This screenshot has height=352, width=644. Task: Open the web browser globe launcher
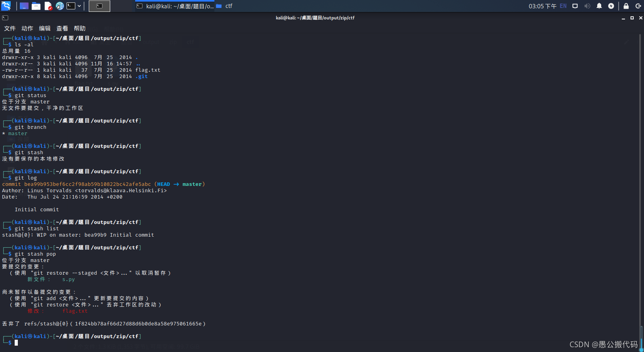60,6
